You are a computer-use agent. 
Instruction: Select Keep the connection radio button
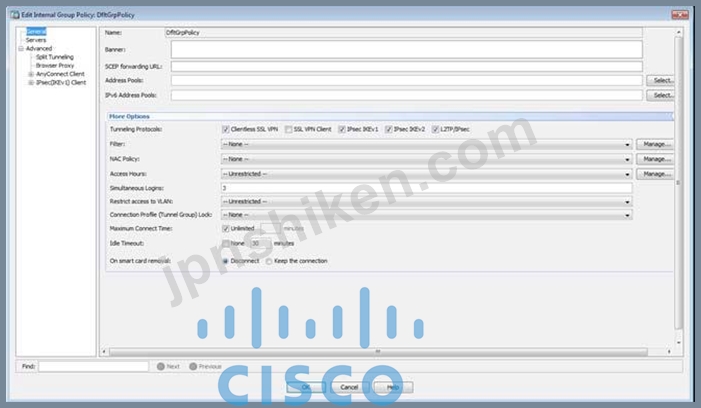click(x=269, y=261)
